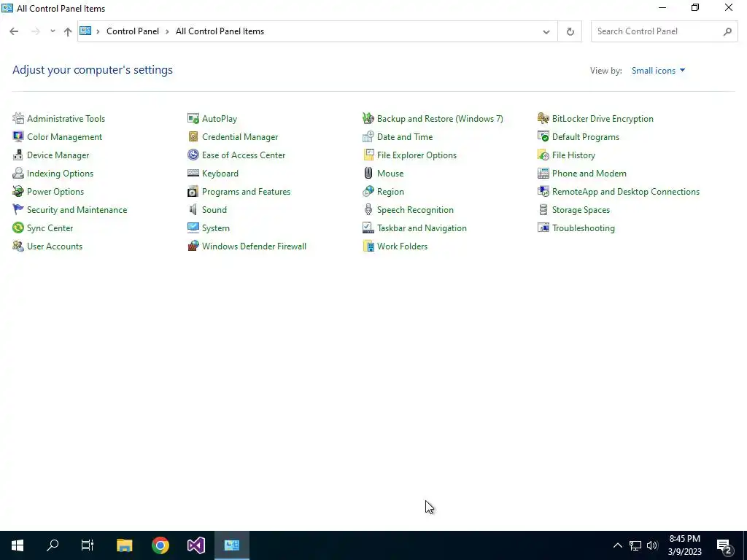Go back with the Back arrow
The height and width of the screenshot is (560, 747).
pos(14,31)
